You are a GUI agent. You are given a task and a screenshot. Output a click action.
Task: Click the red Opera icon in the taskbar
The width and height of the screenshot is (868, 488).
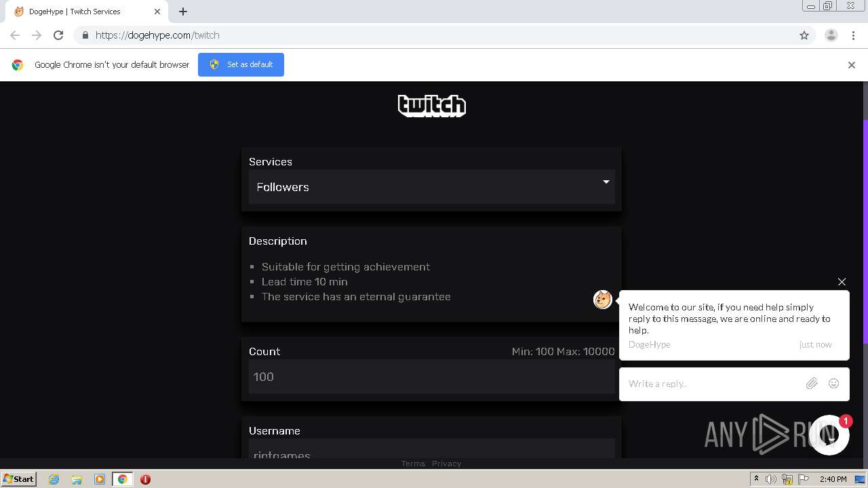pos(145,479)
